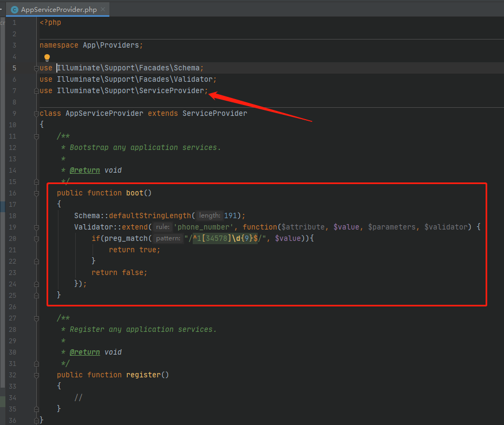This screenshot has height=425, width=504.
Task: Click the 'extends' keyword
Action: coord(162,113)
